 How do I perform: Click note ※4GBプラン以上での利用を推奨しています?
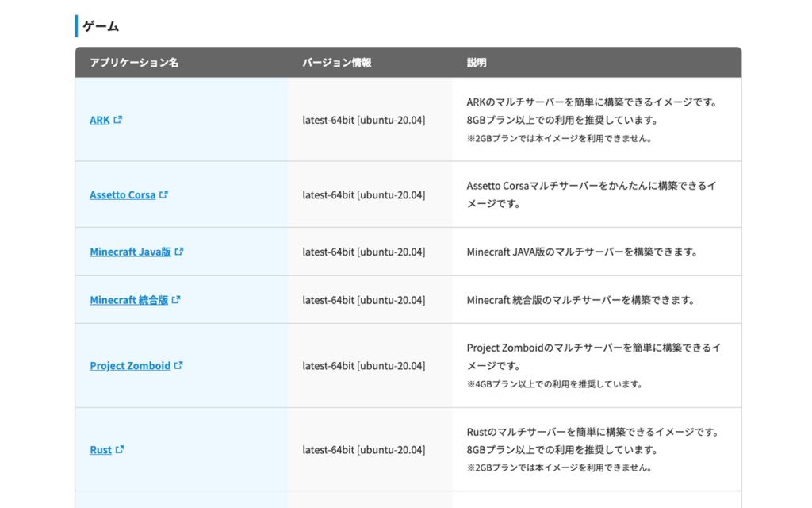click(554, 384)
